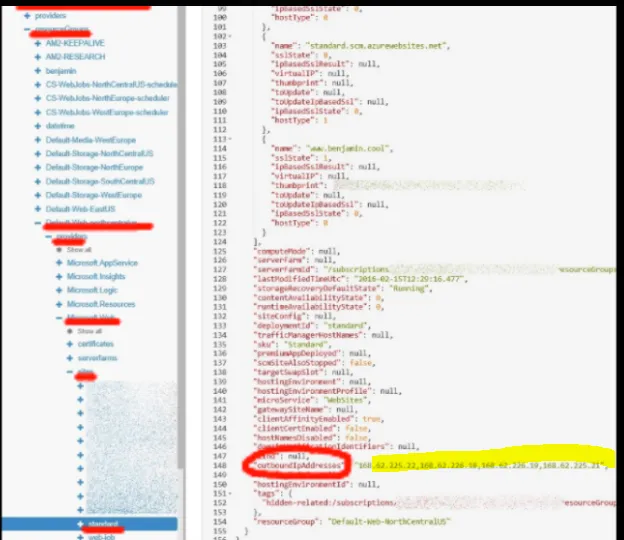Click the trafficManagerHostNames key

pos(308,335)
